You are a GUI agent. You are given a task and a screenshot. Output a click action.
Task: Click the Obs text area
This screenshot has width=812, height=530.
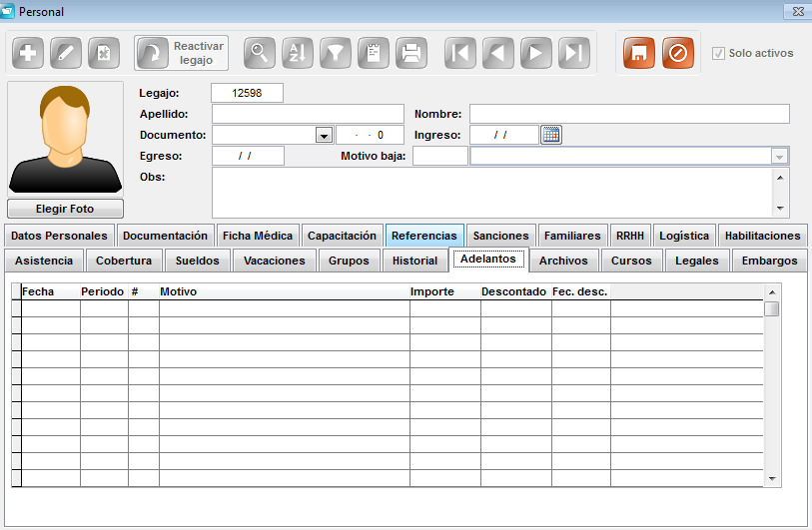click(492, 193)
